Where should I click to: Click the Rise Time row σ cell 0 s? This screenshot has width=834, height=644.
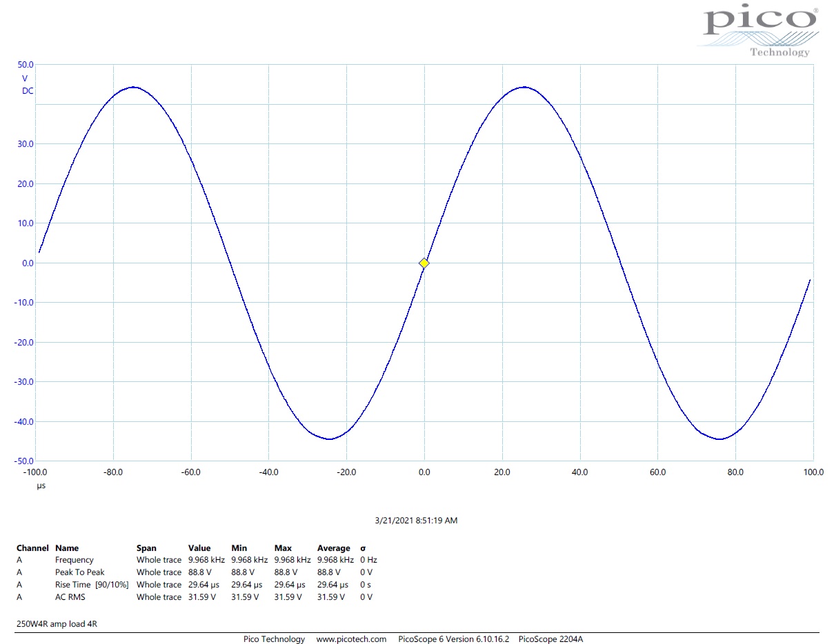pyautogui.click(x=366, y=585)
